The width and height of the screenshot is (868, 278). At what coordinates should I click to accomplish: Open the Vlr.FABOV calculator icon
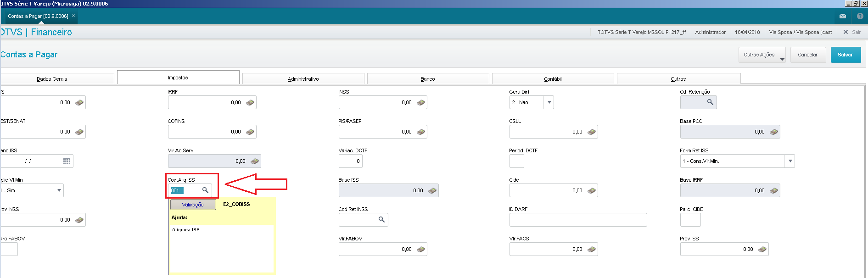click(x=421, y=249)
